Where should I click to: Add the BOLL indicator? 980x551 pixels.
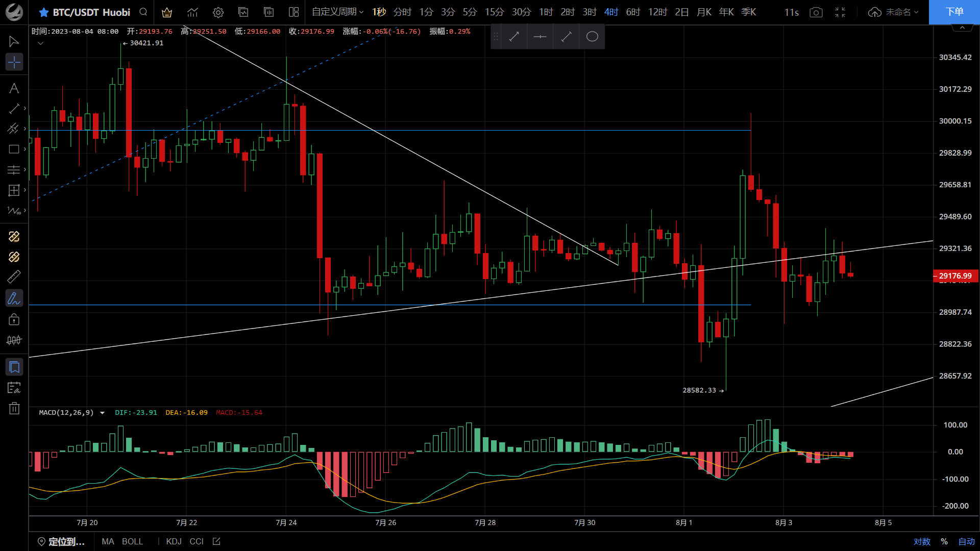coord(132,541)
